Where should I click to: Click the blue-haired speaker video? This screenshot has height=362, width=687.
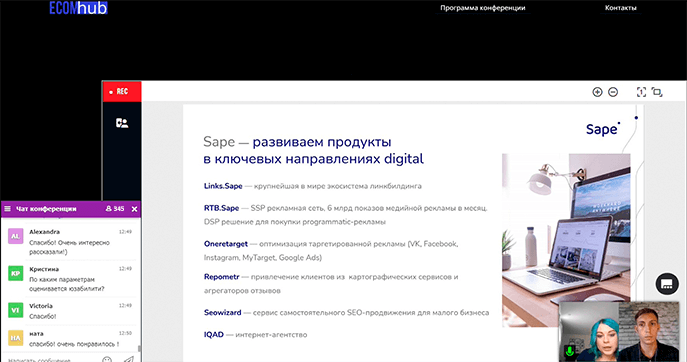[x=590, y=332]
